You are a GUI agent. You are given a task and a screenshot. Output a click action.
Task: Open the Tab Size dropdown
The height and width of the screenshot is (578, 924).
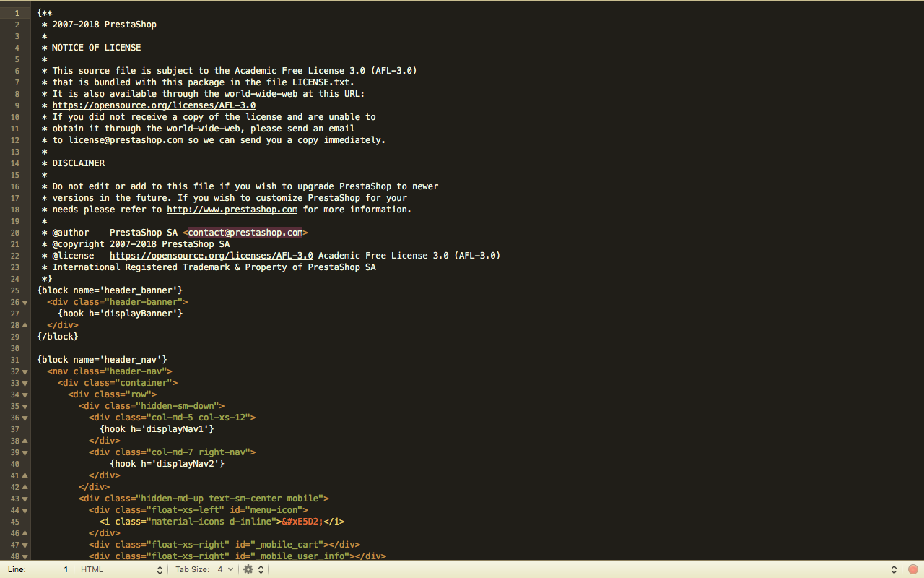[204, 569]
